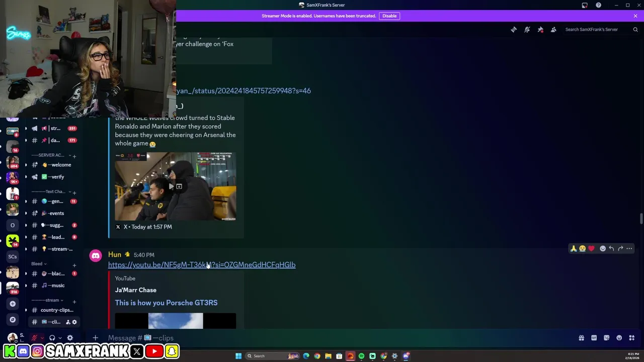644x362 pixels.
Task: Collapse the Text Cha... category
Action: click(x=51, y=192)
